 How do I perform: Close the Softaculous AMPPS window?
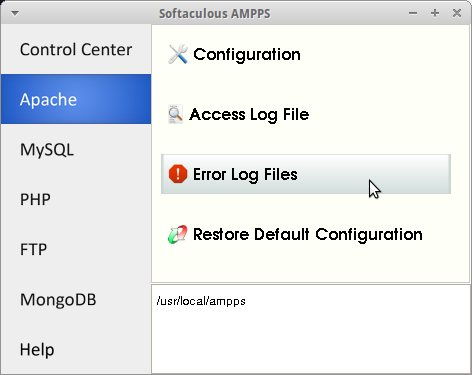coord(457,13)
